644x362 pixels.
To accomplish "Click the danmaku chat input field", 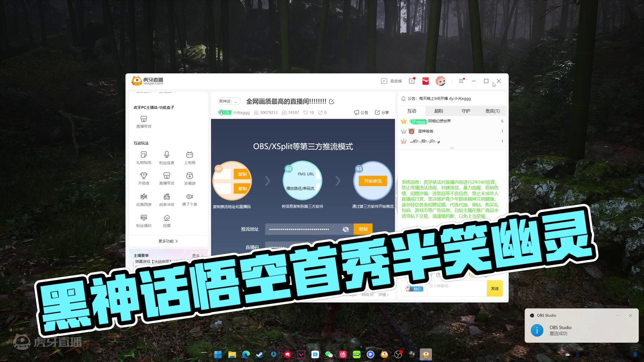I will click(x=456, y=289).
